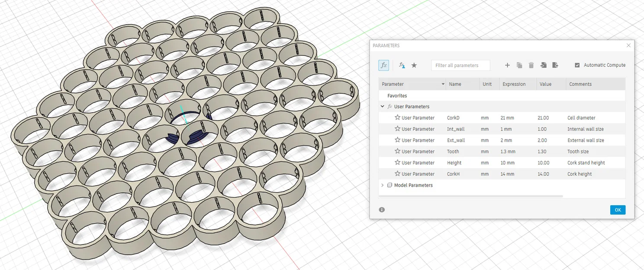The height and width of the screenshot is (270, 644).
Task: Open the Parameter column dropdown arrow
Action: pos(443,84)
